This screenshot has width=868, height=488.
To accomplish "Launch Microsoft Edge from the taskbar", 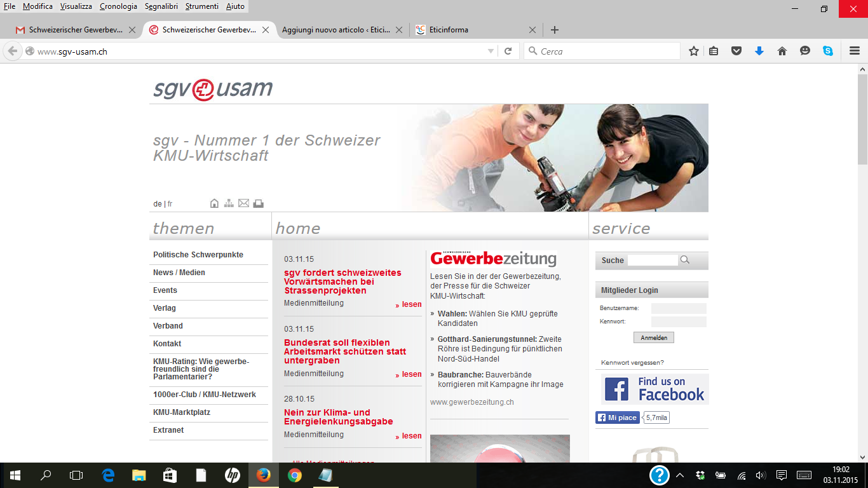I will point(108,475).
